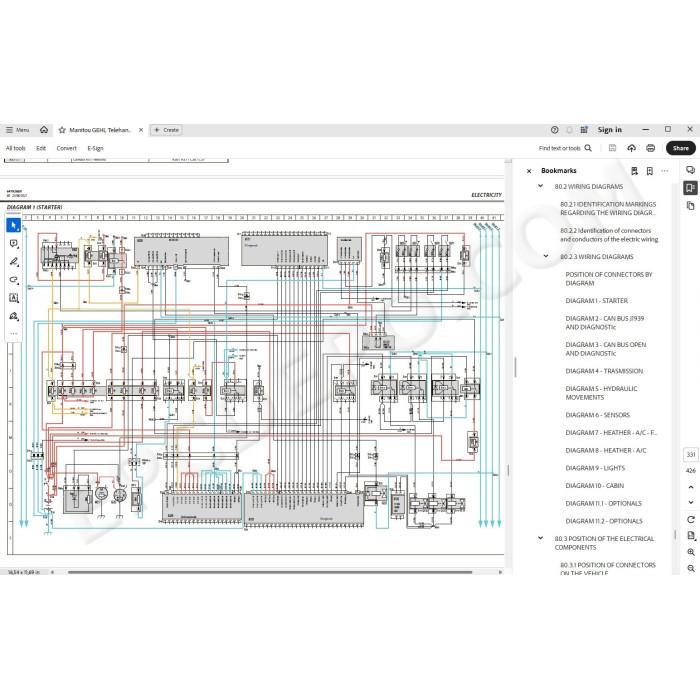This screenshot has width=700, height=700.
Task: Toggle the bookmarks panel icon in sidebar
Action: click(690, 188)
